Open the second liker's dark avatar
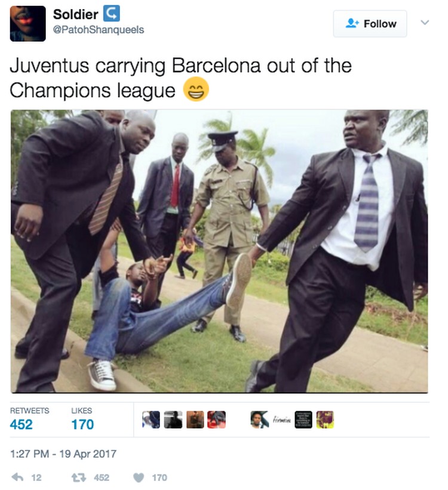Image resolution: width=448 pixels, height=490 pixels. pos(173,420)
